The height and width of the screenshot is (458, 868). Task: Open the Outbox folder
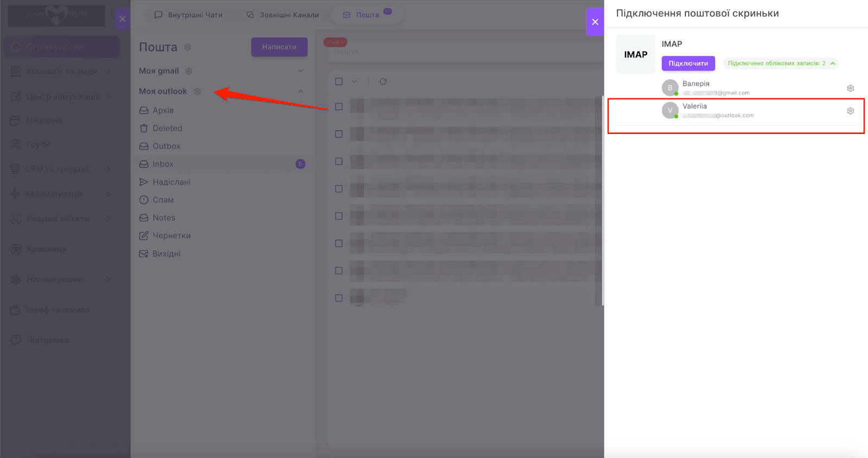222,147
